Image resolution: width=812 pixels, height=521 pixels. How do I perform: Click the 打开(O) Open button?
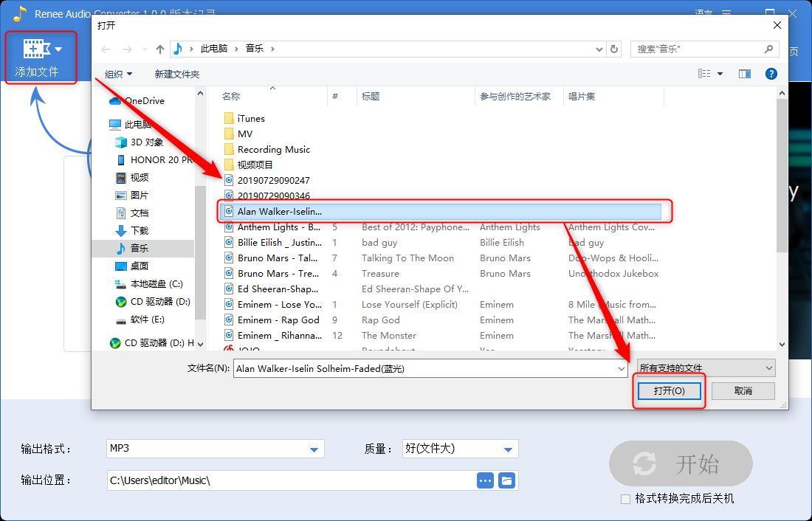669,391
